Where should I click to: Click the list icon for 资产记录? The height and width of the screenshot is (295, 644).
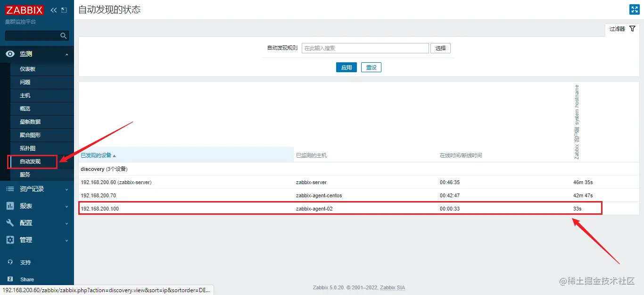[x=10, y=189]
